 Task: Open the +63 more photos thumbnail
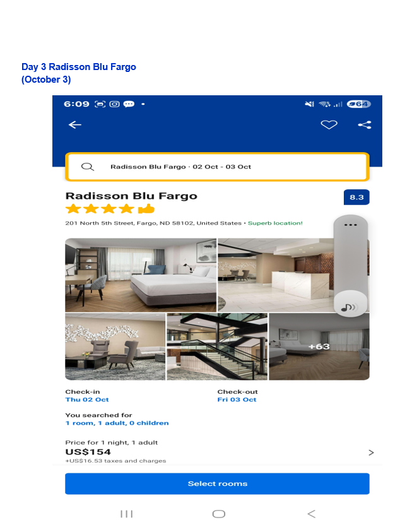click(x=319, y=346)
